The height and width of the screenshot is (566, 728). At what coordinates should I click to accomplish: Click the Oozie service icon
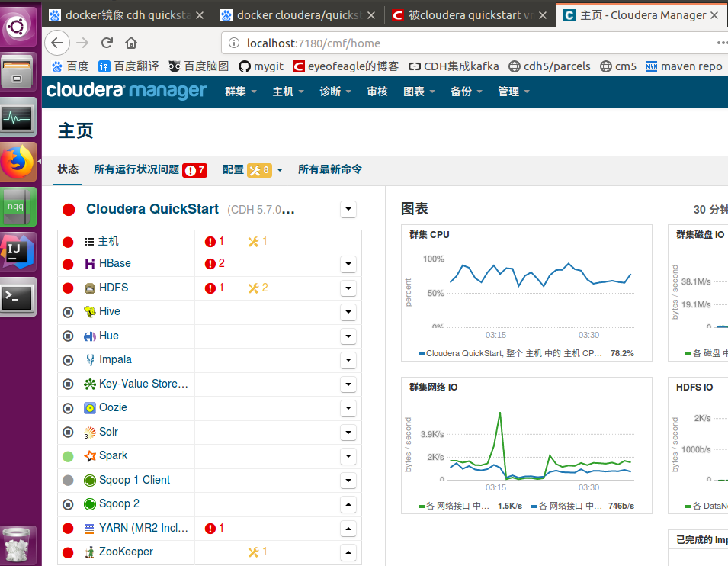click(x=89, y=407)
